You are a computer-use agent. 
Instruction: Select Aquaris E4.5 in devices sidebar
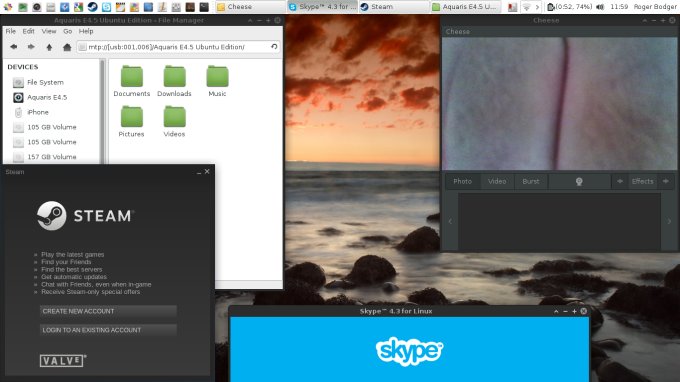[47, 97]
